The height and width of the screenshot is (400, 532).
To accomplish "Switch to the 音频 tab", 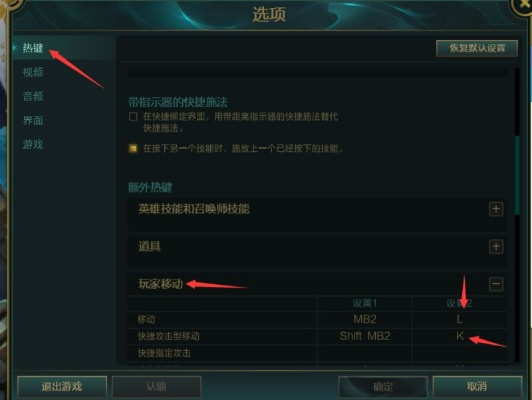I will point(33,96).
